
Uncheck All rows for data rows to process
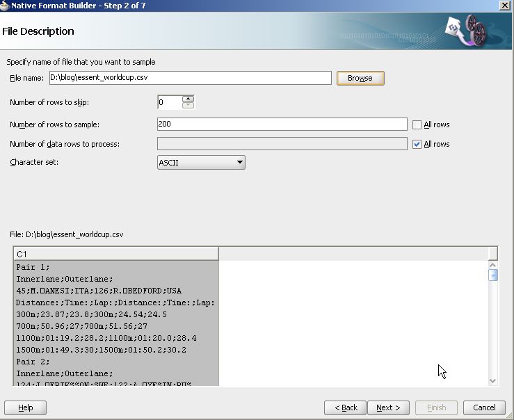(417, 144)
